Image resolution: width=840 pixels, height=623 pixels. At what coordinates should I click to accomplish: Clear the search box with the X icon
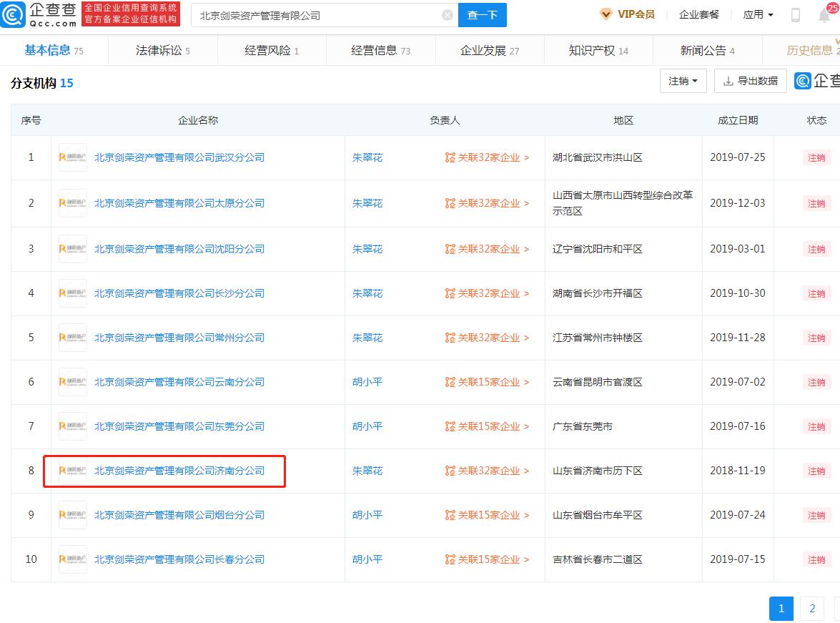pyautogui.click(x=448, y=16)
